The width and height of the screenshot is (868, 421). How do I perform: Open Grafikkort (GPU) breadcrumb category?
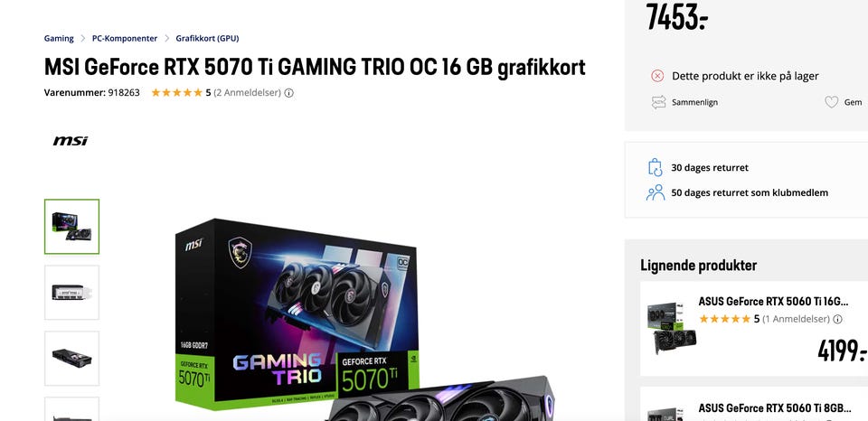coord(207,38)
